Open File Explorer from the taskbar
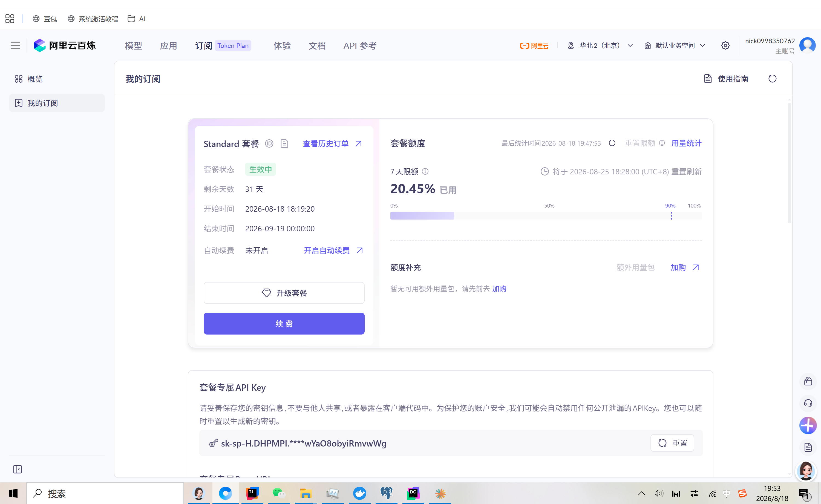Screen dimensions: 821x504 [x=306, y=493]
